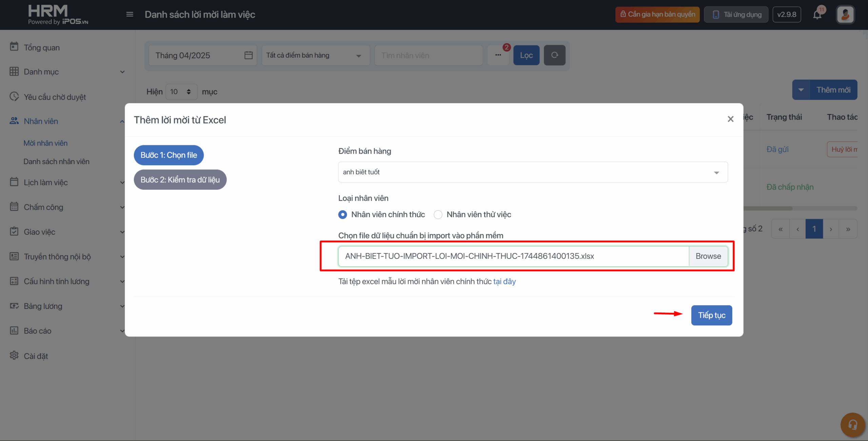This screenshot has width=868, height=441.
Task: Click the Tiếp tục button
Action: (711, 315)
